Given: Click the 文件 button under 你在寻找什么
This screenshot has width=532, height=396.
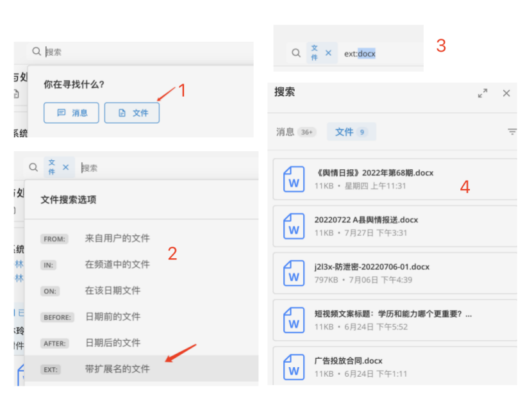Looking at the screenshot, I should [132, 113].
